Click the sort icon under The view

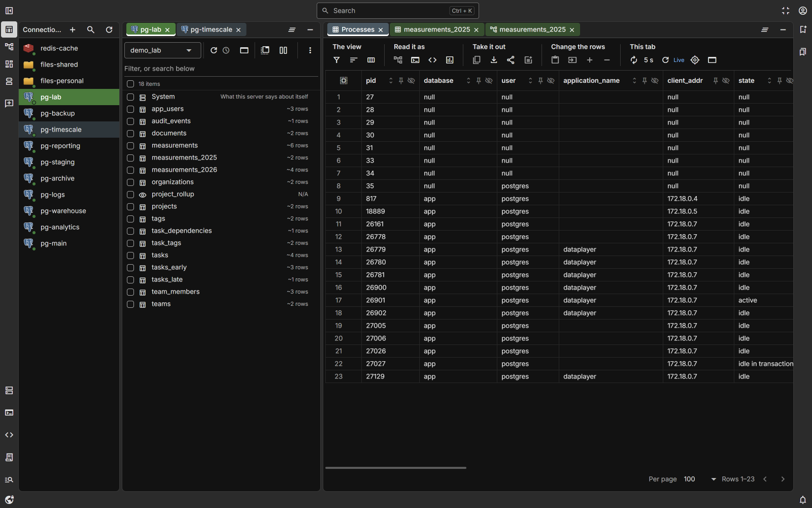click(354, 60)
